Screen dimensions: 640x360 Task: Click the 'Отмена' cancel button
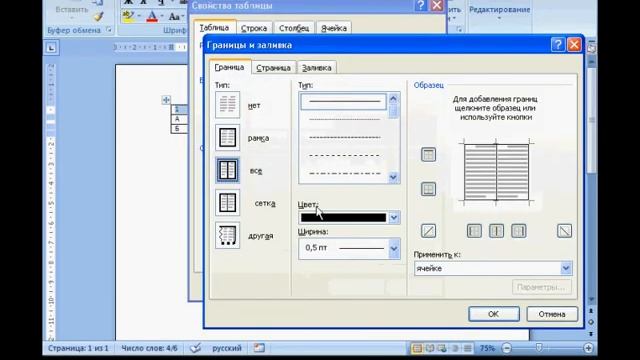pyautogui.click(x=552, y=314)
